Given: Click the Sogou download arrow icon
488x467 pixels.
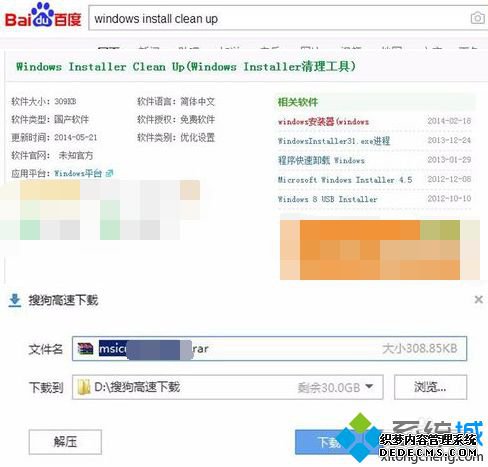Looking at the screenshot, I should 14,300.
